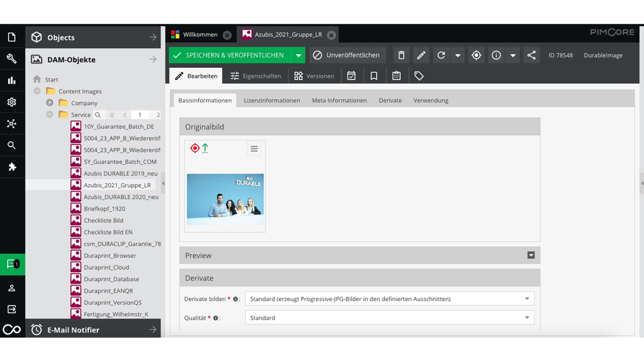
Task: Click the delete trash icon in toolbar
Action: tap(401, 55)
